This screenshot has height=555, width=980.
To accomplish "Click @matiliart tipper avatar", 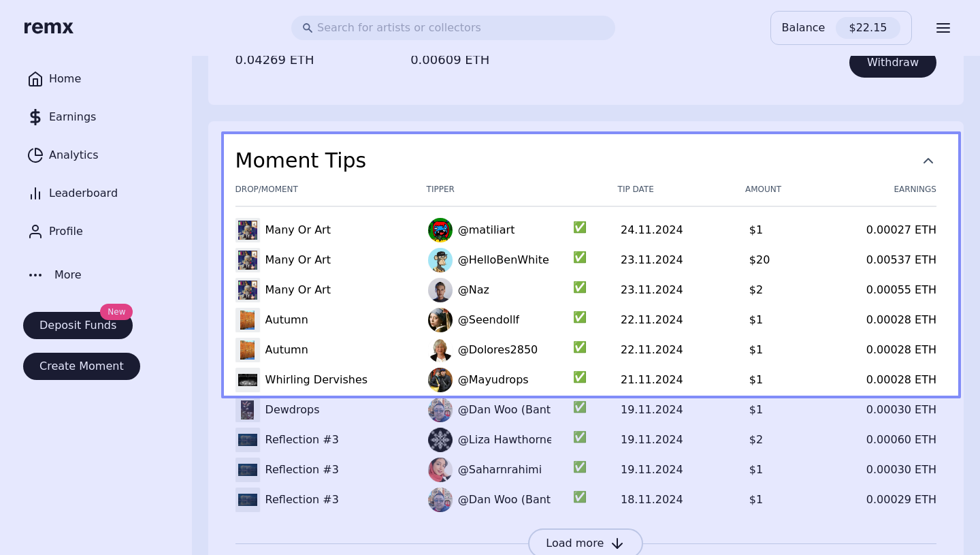I will pos(440,230).
